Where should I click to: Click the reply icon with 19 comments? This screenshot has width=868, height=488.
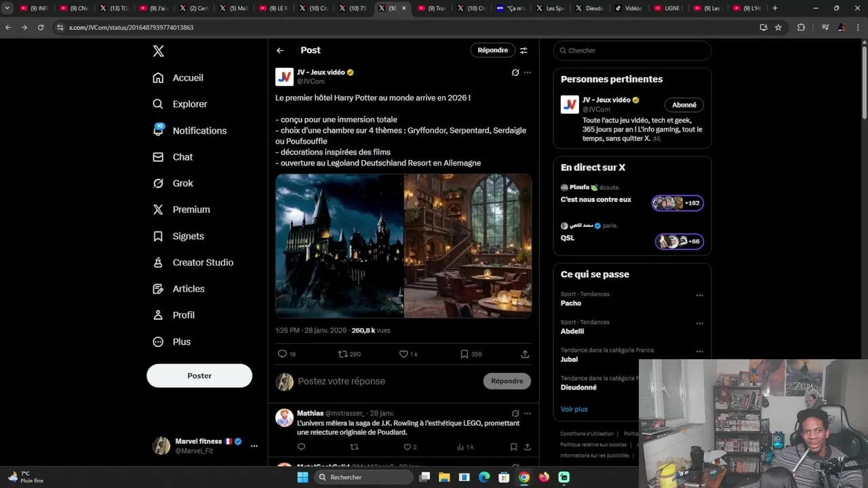pos(286,354)
